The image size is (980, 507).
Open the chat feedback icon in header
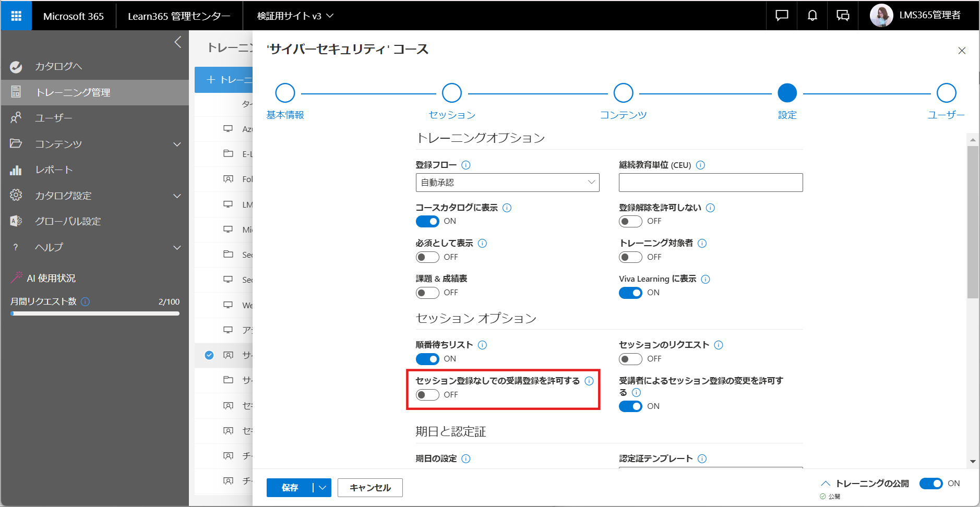tap(782, 16)
